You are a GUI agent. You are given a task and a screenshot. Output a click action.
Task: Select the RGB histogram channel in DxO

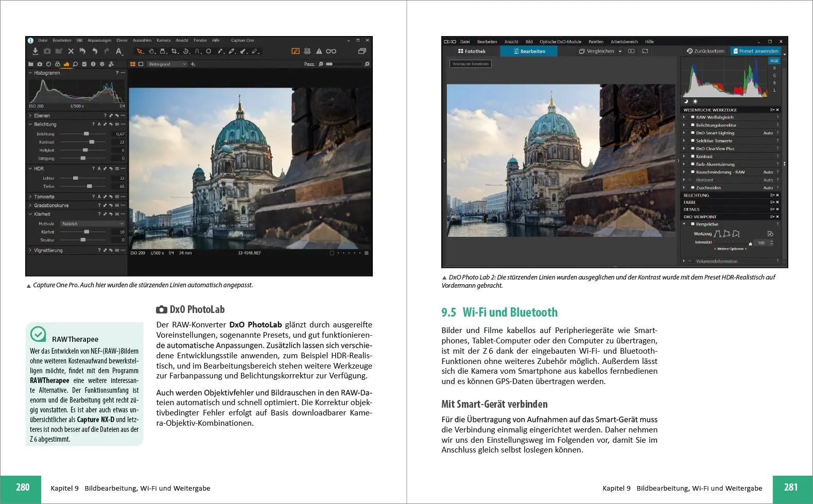coord(774,61)
